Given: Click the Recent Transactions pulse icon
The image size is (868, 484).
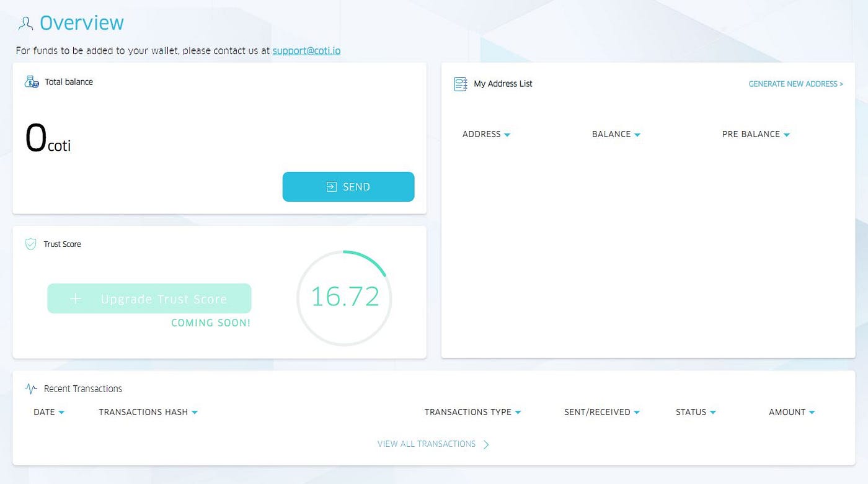Looking at the screenshot, I should click(x=31, y=389).
